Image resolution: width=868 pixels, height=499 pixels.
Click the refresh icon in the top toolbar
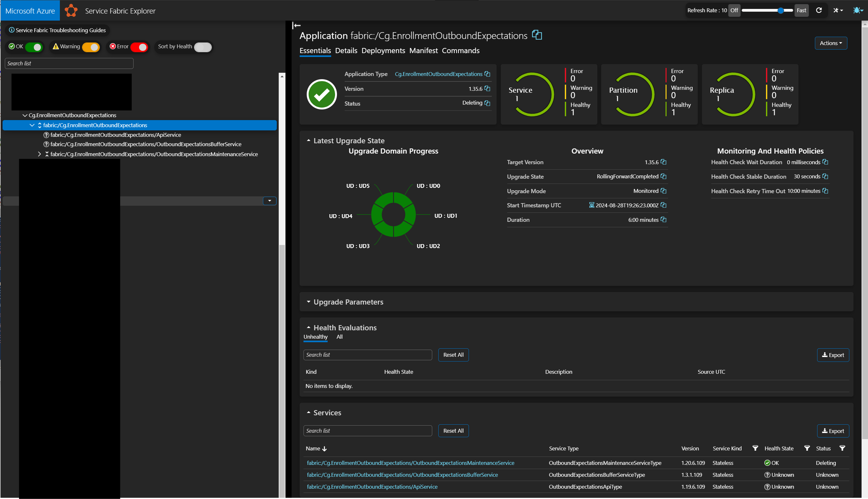pyautogui.click(x=818, y=10)
